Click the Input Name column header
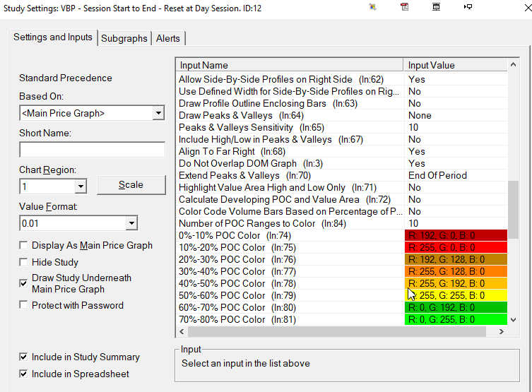The image size is (532, 392). point(290,65)
